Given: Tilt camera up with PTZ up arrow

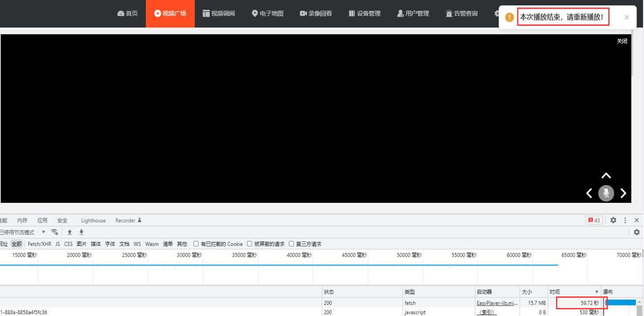Looking at the screenshot, I should tap(606, 176).
